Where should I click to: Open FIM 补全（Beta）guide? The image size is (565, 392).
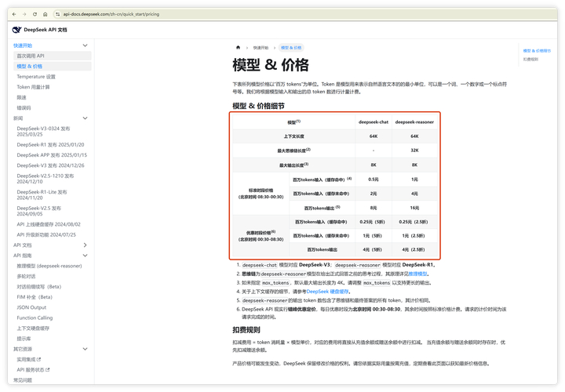(35, 297)
